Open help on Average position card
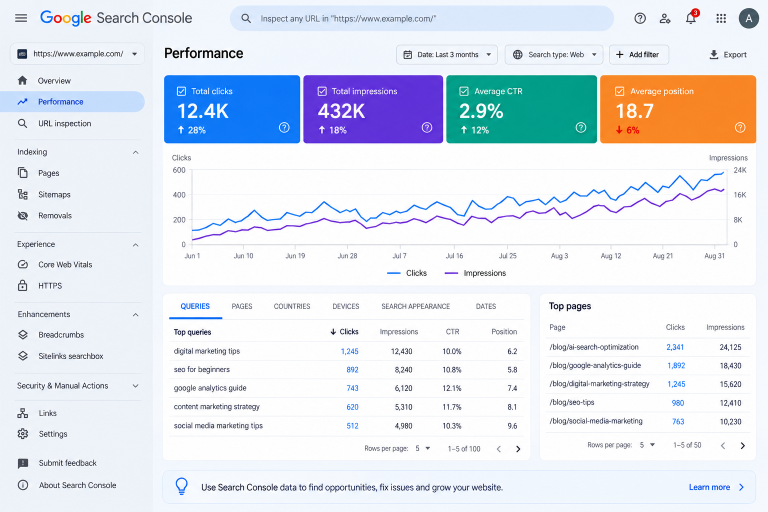This screenshot has height=512, width=768. click(x=740, y=128)
